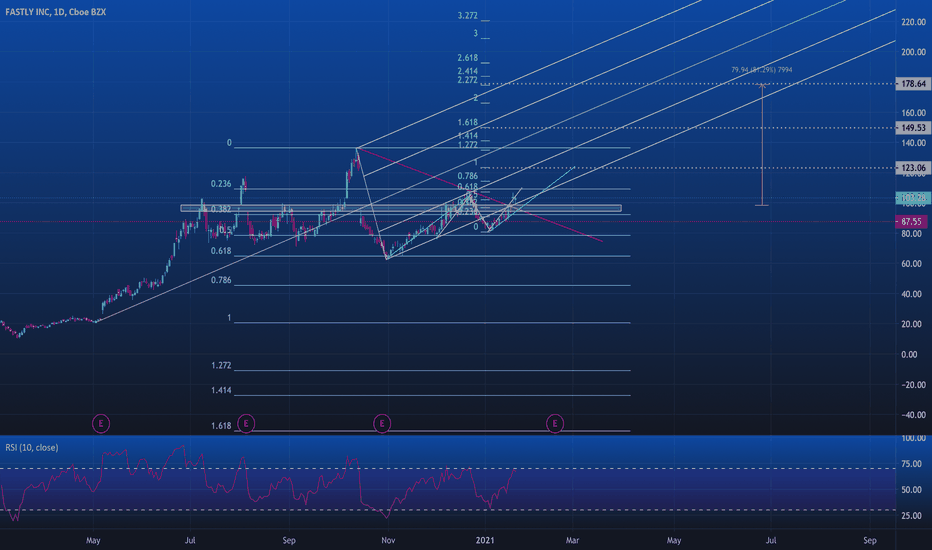
Task: Click the 0.00 price axis label
Action: point(909,355)
